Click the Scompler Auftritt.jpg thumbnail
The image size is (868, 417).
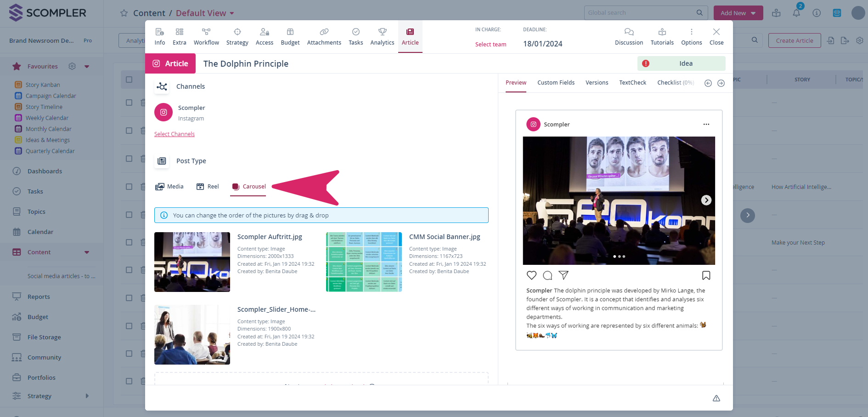(192, 262)
